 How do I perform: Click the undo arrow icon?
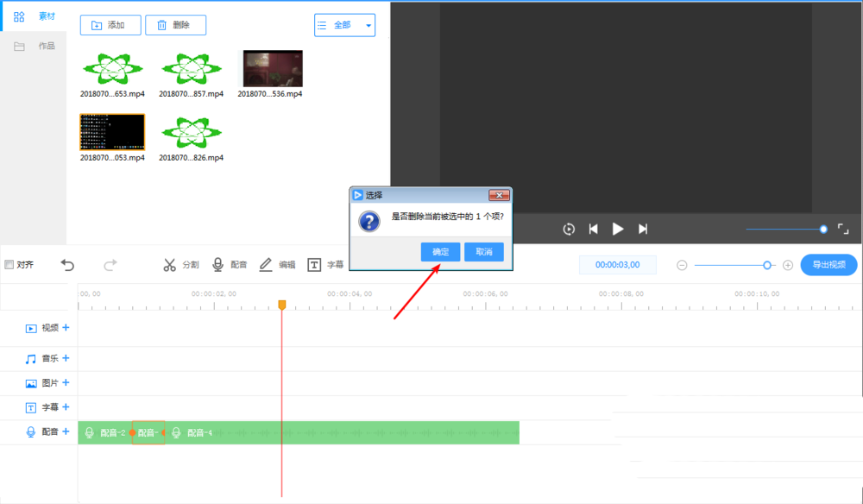coord(68,265)
